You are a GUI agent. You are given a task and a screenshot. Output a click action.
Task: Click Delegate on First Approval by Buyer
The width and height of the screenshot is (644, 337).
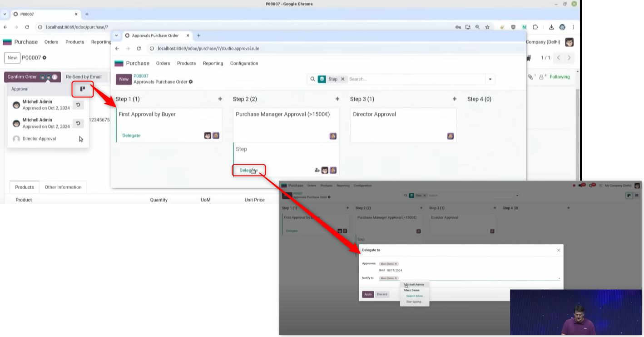[x=131, y=136]
